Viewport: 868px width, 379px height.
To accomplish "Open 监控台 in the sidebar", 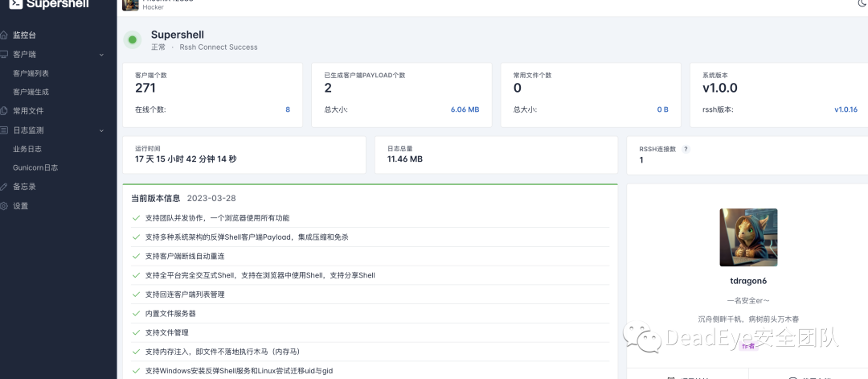I will 25,35.
